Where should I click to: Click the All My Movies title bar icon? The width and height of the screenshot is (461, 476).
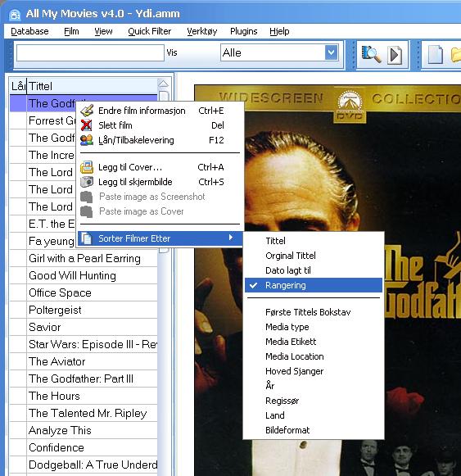click(x=15, y=14)
